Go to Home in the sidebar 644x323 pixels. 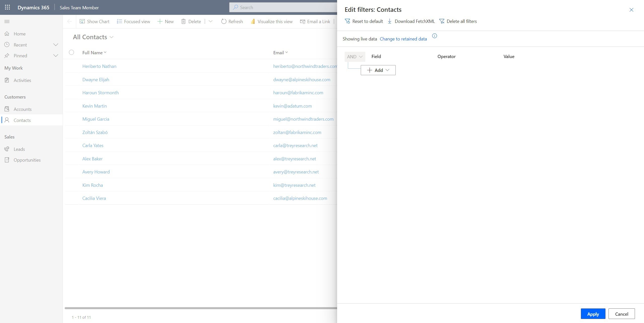click(20, 34)
